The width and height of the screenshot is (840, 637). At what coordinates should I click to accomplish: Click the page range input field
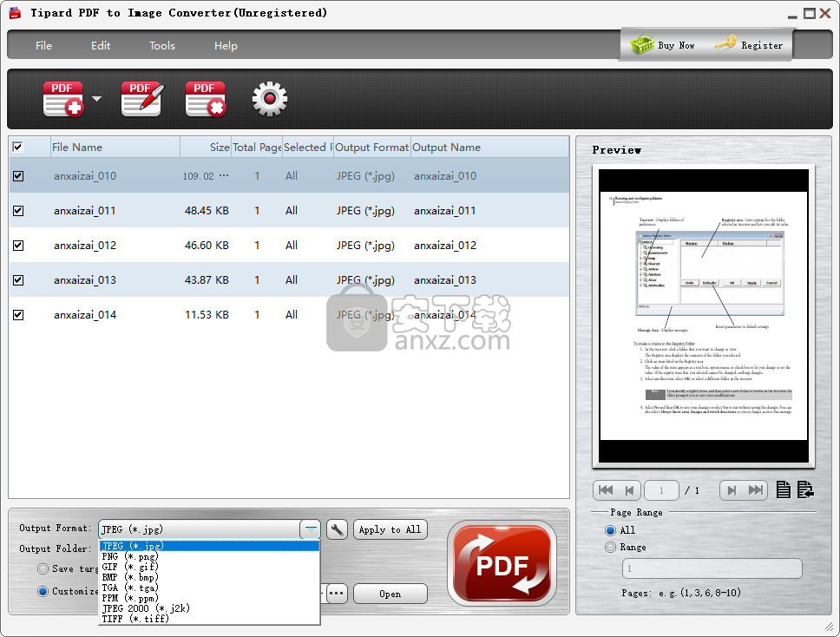click(x=712, y=568)
